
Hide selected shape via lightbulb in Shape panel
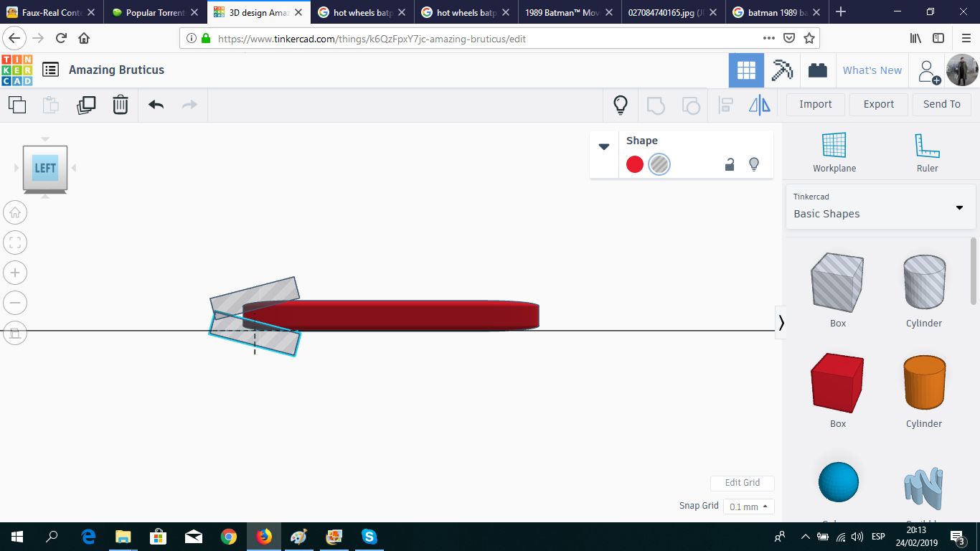point(754,164)
